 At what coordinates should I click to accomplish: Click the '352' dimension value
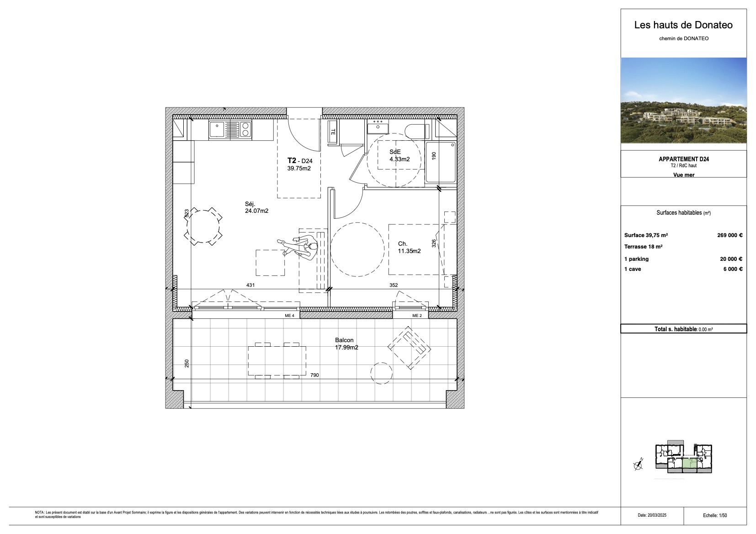(x=394, y=285)
